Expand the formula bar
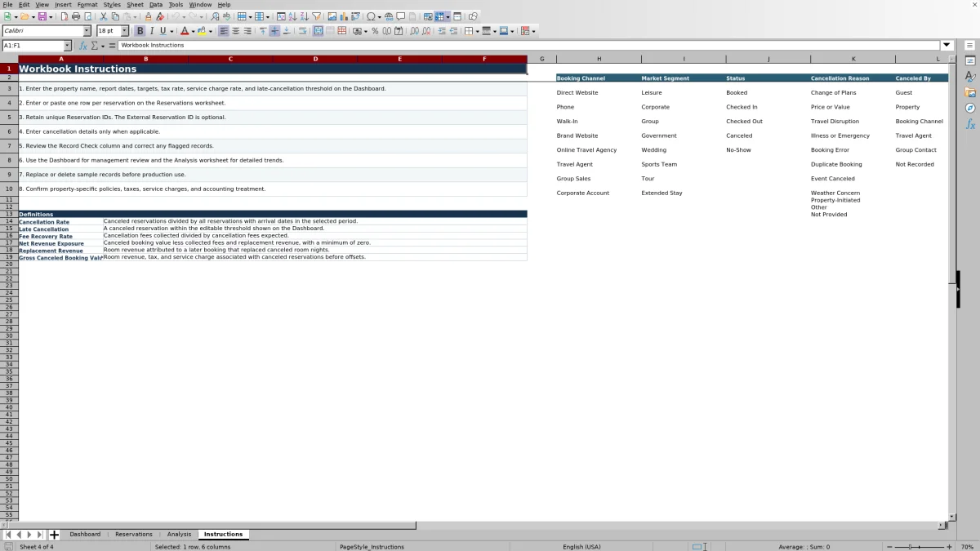 (x=947, y=46)
